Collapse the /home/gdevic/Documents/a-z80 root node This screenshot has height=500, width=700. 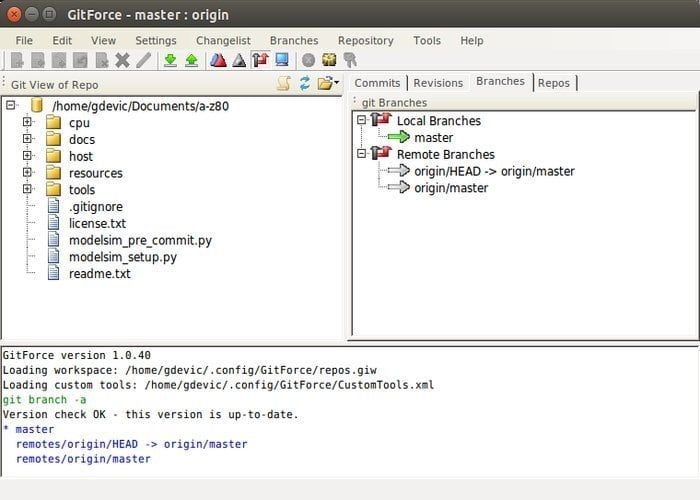[x=11, y=105]
